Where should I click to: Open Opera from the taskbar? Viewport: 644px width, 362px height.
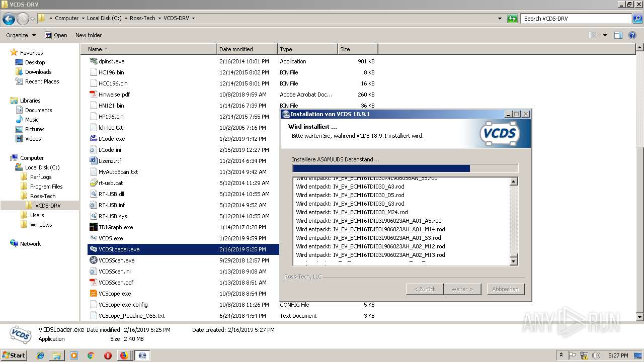(x=108, y=355)
